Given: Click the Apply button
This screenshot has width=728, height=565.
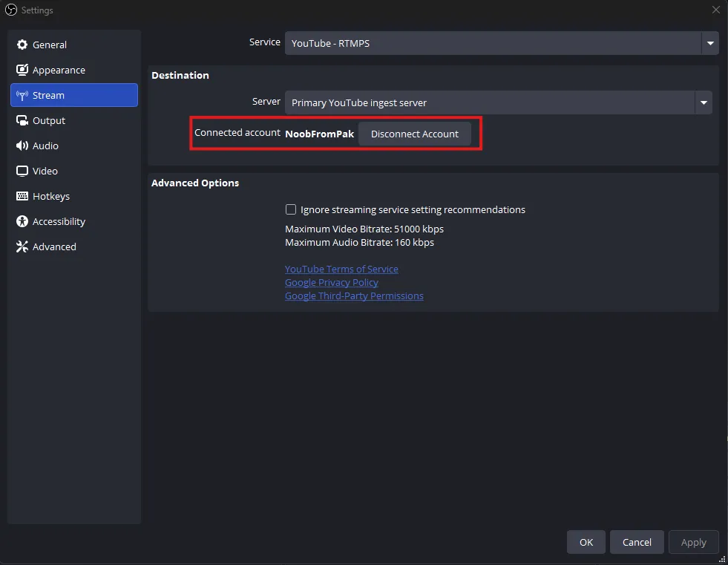Looking at the screenshot, I should 693,542.
